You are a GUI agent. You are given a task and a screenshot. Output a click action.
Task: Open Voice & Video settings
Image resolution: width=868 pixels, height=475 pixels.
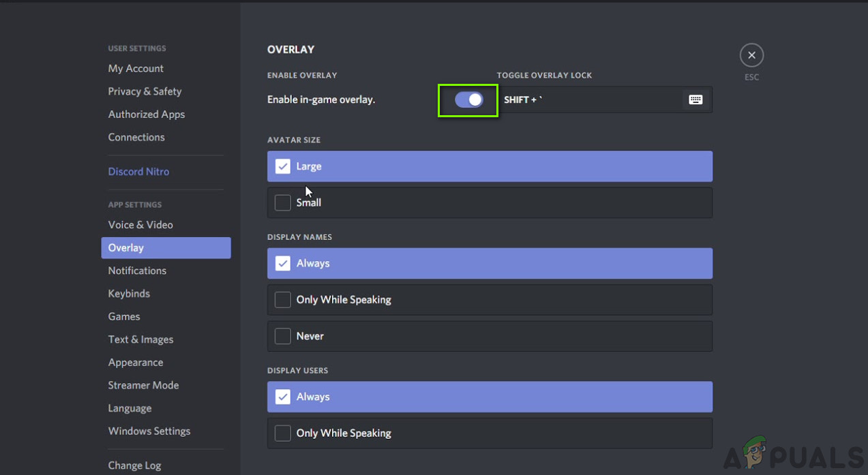pos(140,225)
